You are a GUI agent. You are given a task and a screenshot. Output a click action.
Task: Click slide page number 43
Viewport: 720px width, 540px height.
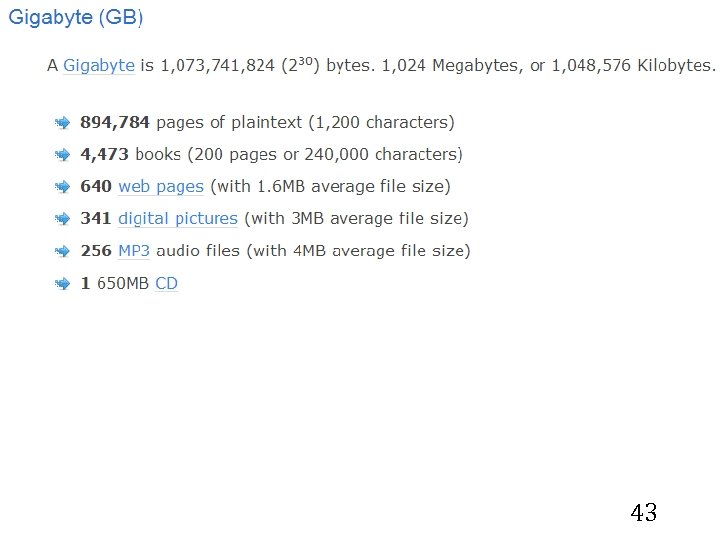coord(644,513)
